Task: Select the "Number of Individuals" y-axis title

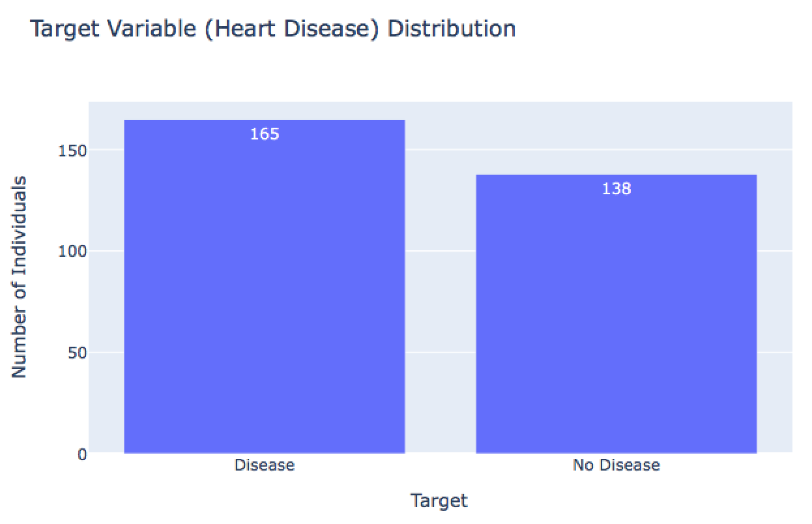Action: 20,276
